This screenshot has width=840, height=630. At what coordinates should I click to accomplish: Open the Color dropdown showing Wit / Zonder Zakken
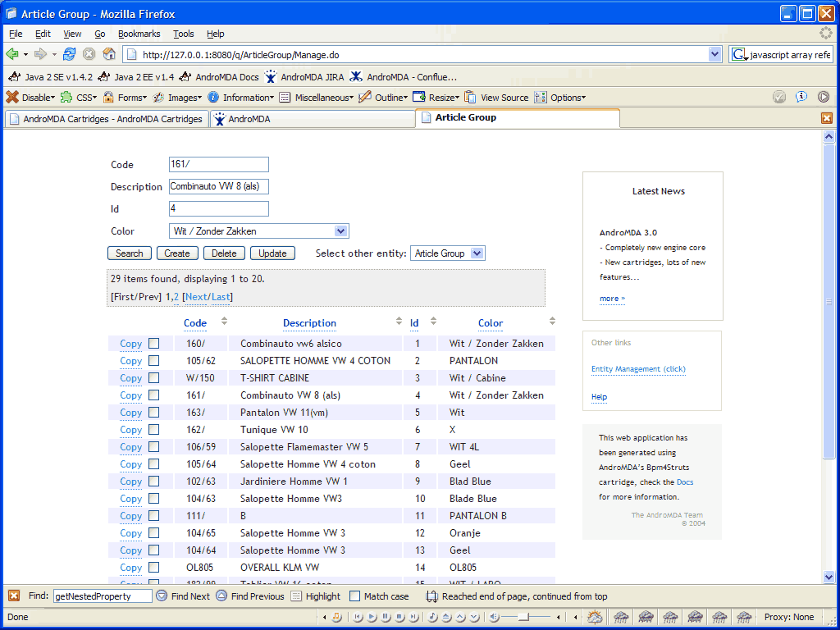259,231
